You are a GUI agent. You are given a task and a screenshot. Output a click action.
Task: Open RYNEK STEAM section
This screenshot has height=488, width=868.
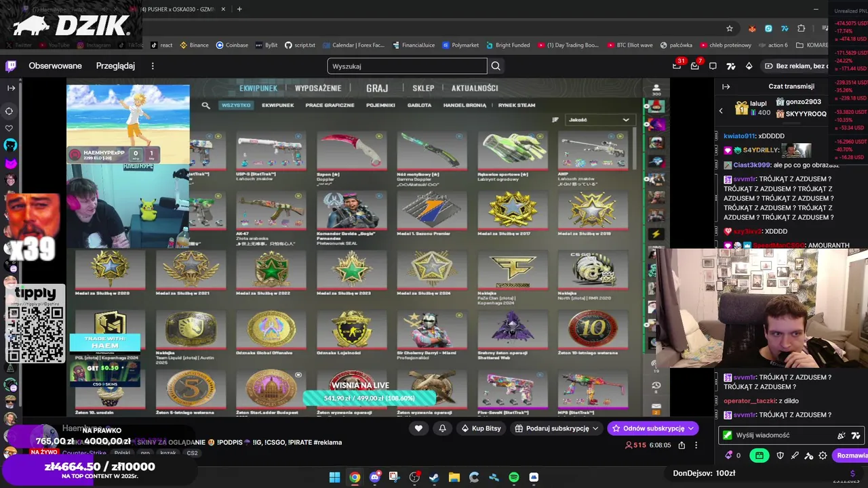pos(517,105)
